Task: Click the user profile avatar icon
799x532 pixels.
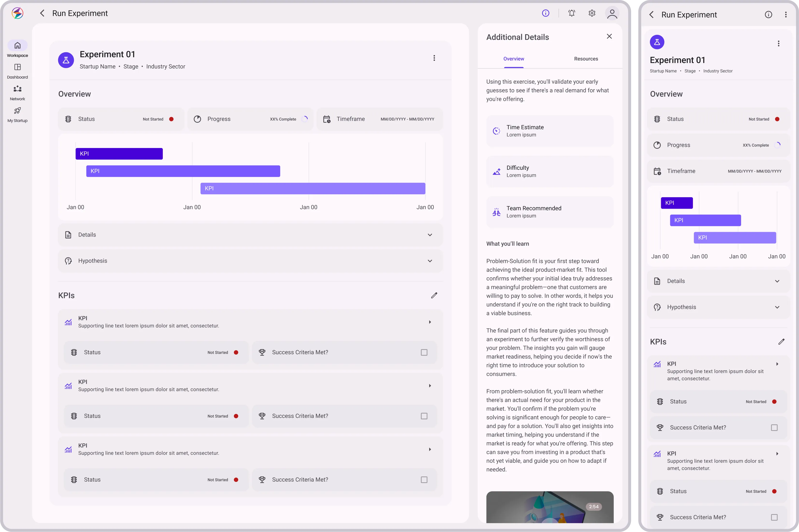Action: 612,14
